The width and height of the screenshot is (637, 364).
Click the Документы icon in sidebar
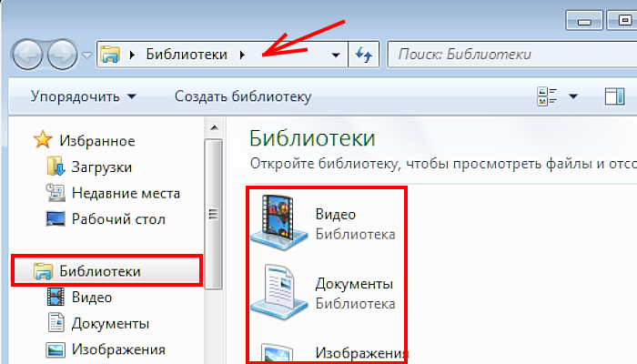click(x=56, y=323)
